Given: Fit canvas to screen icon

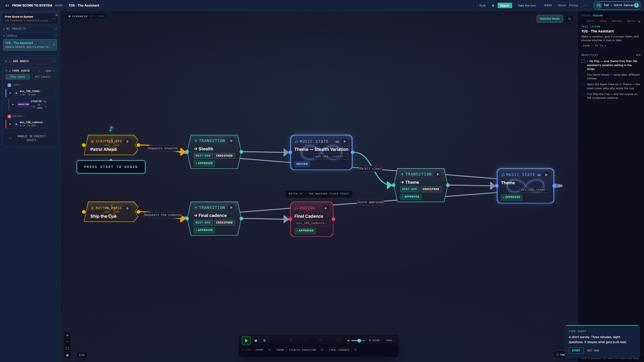Looking at the screenshot, I should point(67,348).
